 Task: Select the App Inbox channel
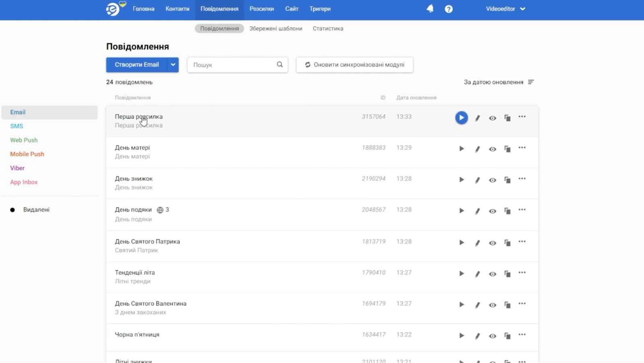coord(24,182)
